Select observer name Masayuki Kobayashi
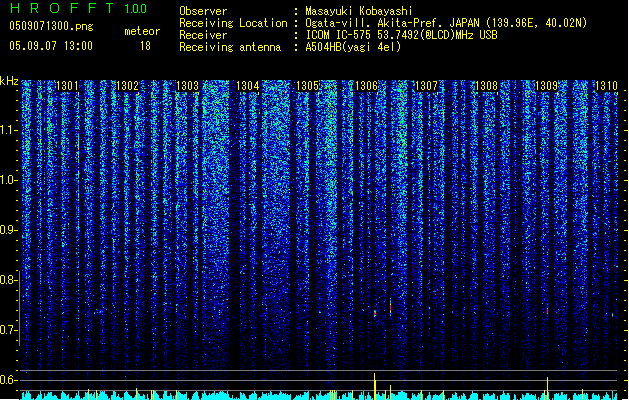This screenshot has height=400, width=629. coord(359,11)
